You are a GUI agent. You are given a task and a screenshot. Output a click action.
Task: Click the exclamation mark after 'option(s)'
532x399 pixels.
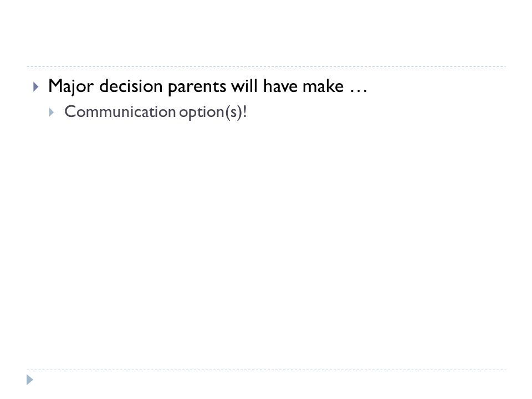[x=244, y=111]
